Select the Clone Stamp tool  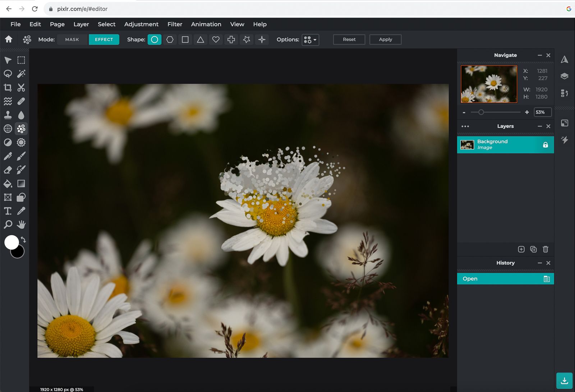(x=8, y=115)
